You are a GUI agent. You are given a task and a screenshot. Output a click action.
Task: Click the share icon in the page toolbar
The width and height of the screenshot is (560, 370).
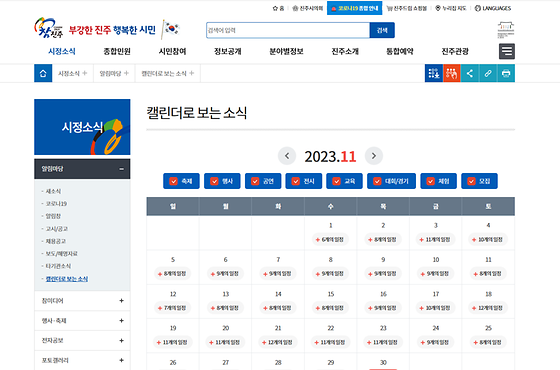pos(470,73)
